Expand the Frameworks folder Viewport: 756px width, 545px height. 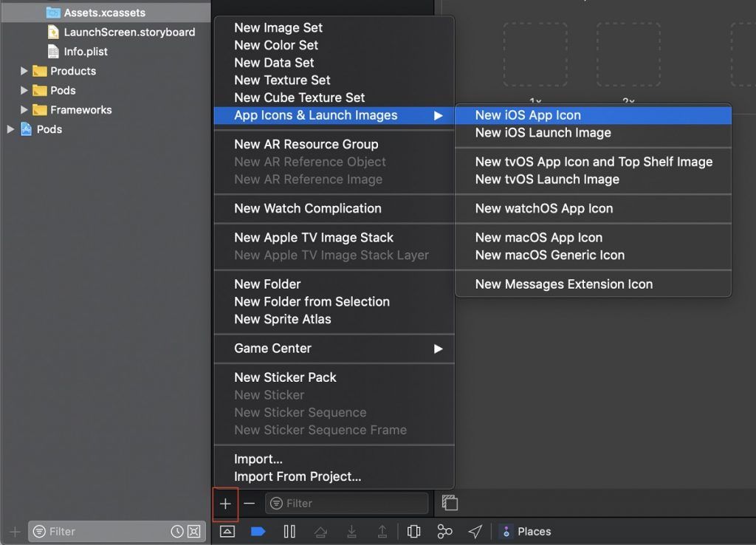(x=24, y=109)
